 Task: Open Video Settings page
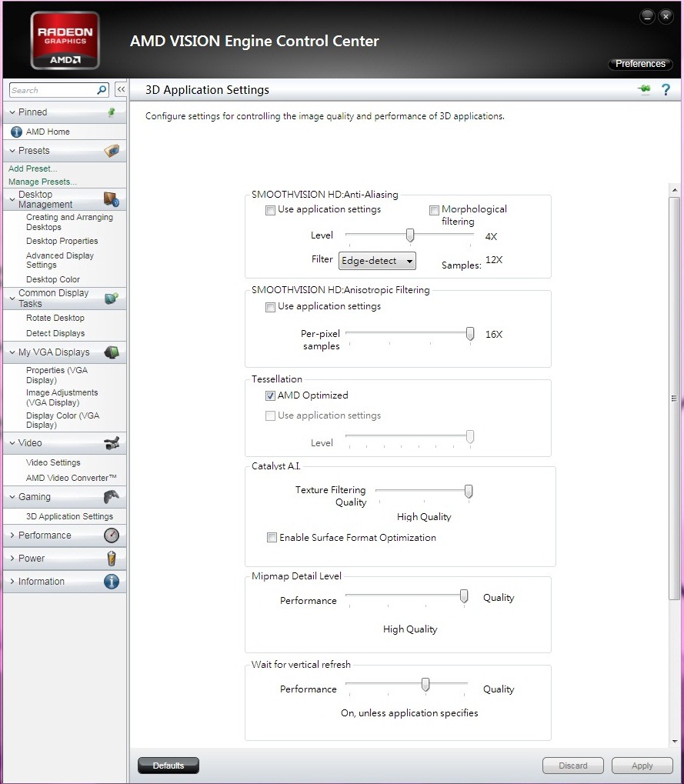point(53,462)
